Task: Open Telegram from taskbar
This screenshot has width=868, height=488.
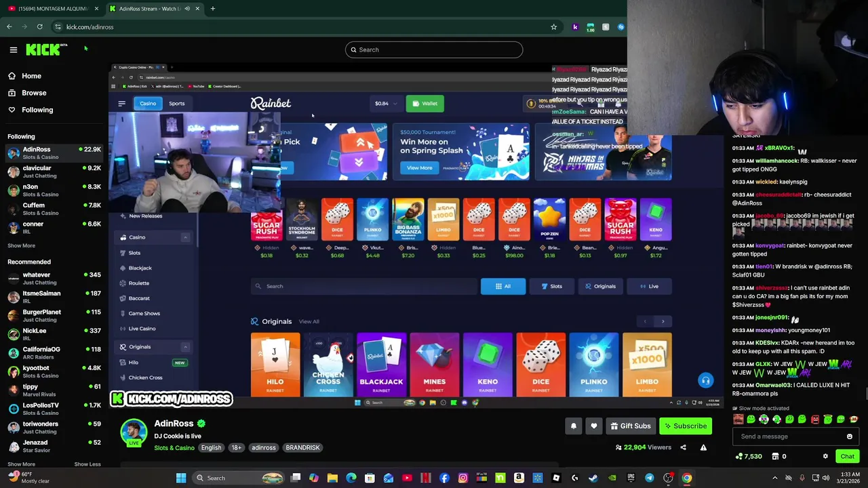Action: point(649,478)
